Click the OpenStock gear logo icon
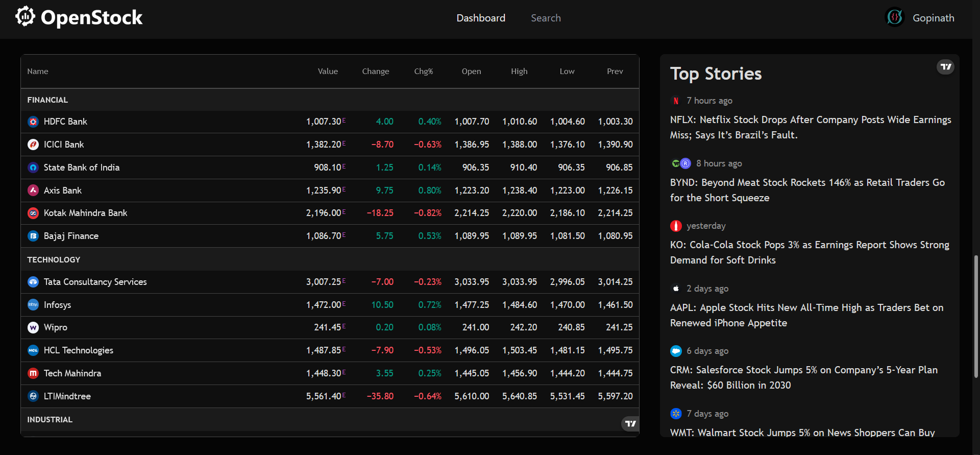 point(25,16)
